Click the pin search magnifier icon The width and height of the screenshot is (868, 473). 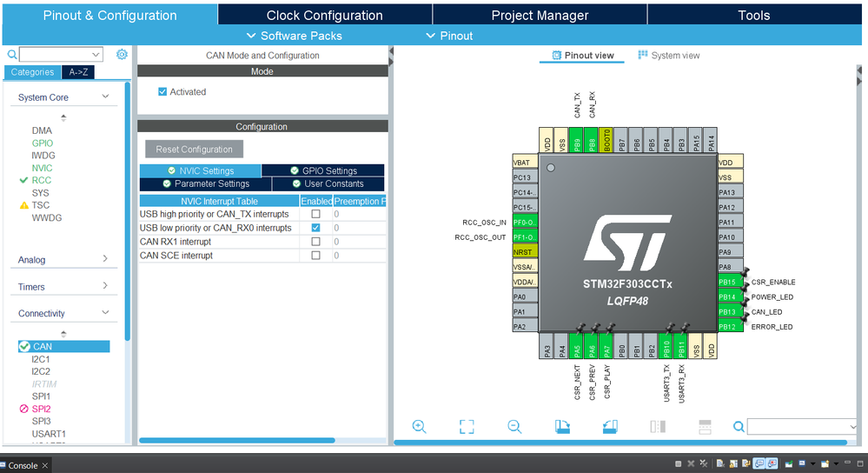pos(739,426)
